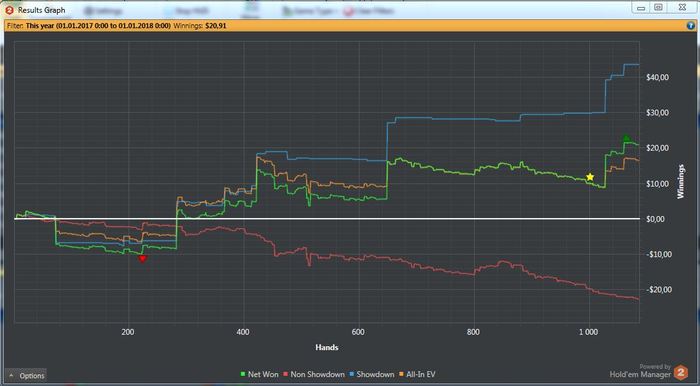The width and height of the screenshot is (700, 386).
Task: Click the $40,00 axis label
Action: pyautogui.click(x=657, y=78)
